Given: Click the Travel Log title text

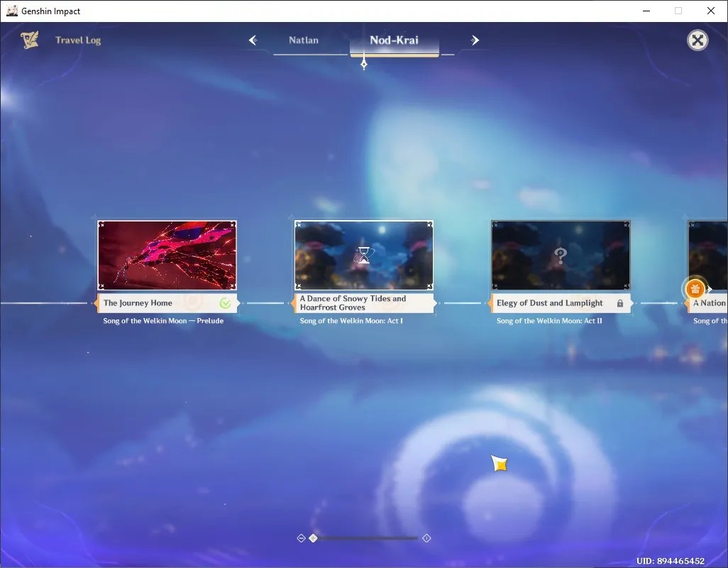Looking at the screenshot, I should (78, 40).
